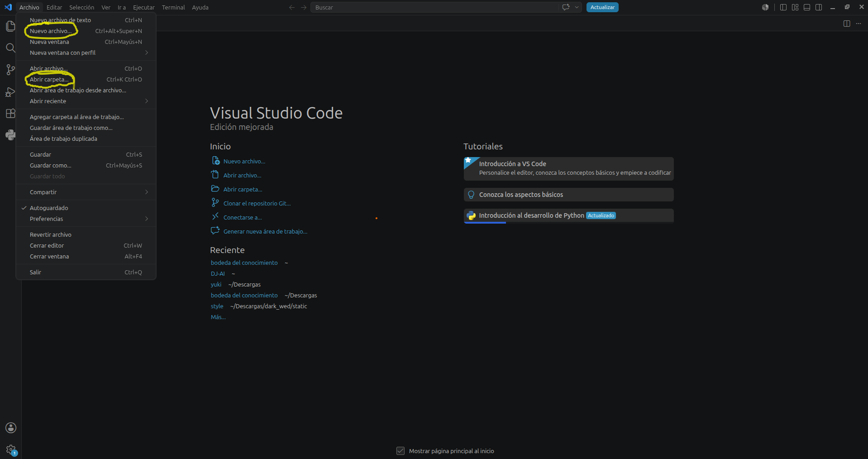
Task: Click the Nuevo archivo... link under Inicio
Action: tap(244, 162)
